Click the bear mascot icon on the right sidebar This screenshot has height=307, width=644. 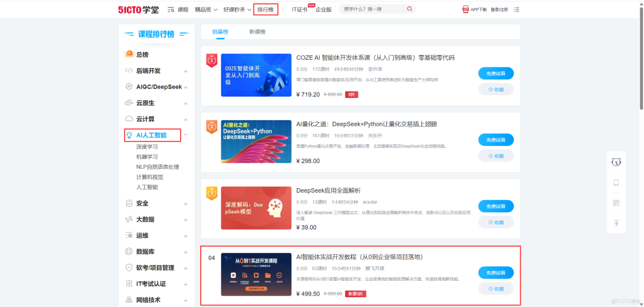(616, 162)
